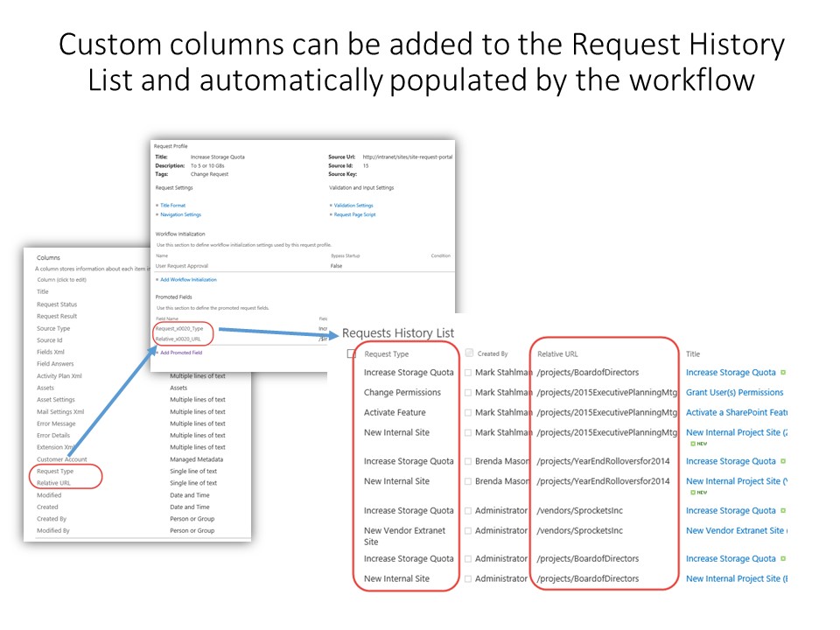The image size is (840, 630).
Task: Click Add Promoted Field
Action: pyautogui.click(x=184, y=353)
